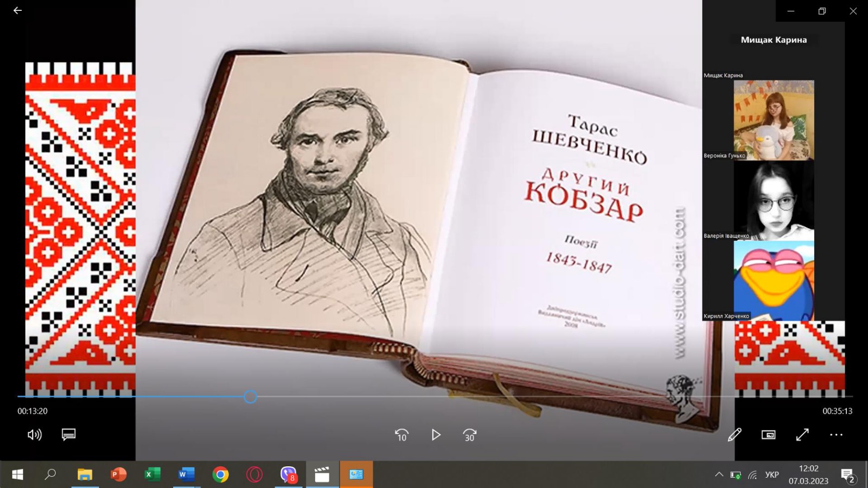This screenshot has height=488, width=868.
Task: Skip forward 30 seconds
Action: click(x=470, y=435)
